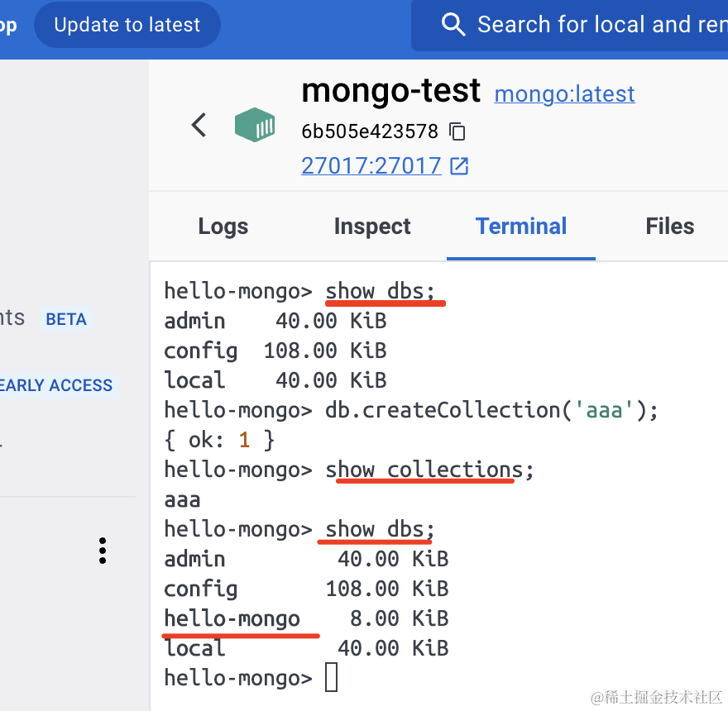
Task: Open the Files tab
Action: (x=669, y=227)
